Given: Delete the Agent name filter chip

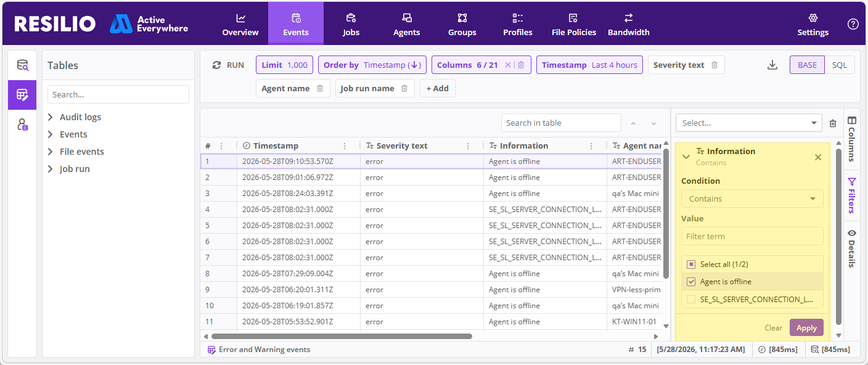Looking at the screenshot, I should (x=320, y=88).
